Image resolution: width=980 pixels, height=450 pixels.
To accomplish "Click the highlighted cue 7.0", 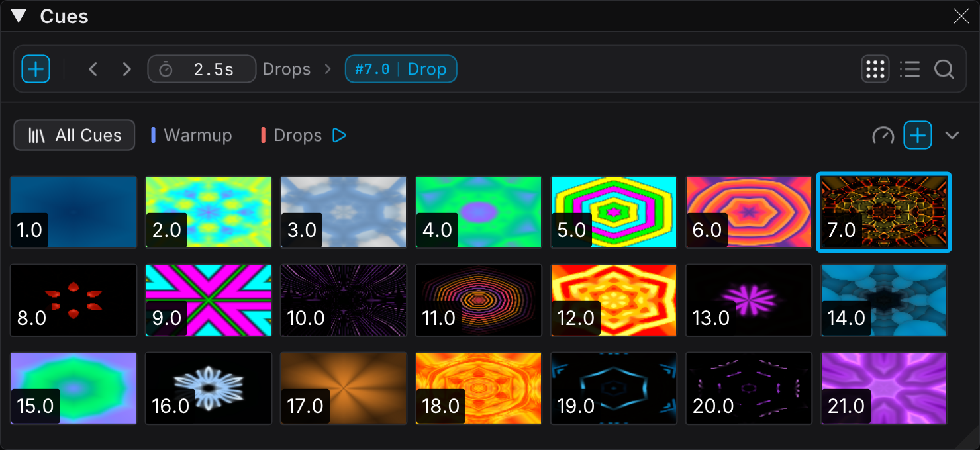I will click(884, 212).
